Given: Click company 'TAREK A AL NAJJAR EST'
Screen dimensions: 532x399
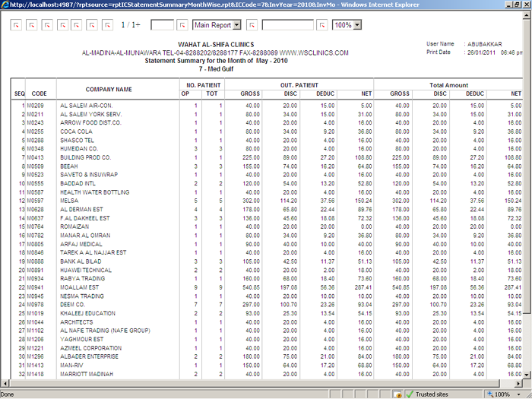Looking at the screenshot, I should pos(93,253).
